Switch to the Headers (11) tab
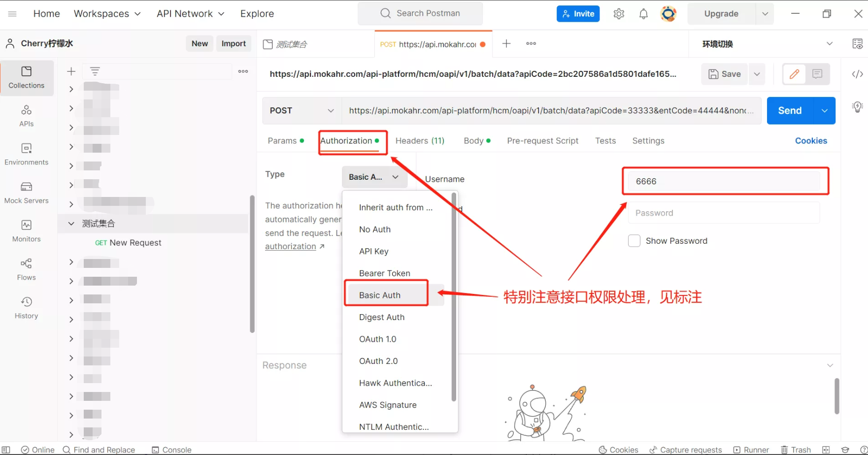 point(420,141)
